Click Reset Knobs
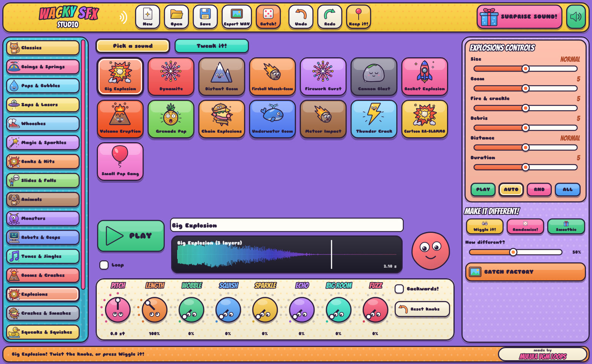Image resolution: width=592 pixels, height=364 pixels. pyautogui.click(x=422, y=309)
